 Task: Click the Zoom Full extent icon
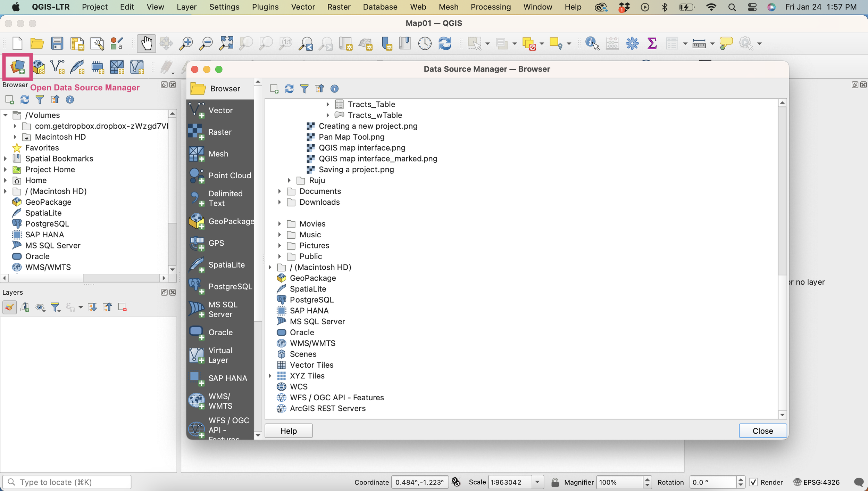pyautogui.click(x=226, y=43)
